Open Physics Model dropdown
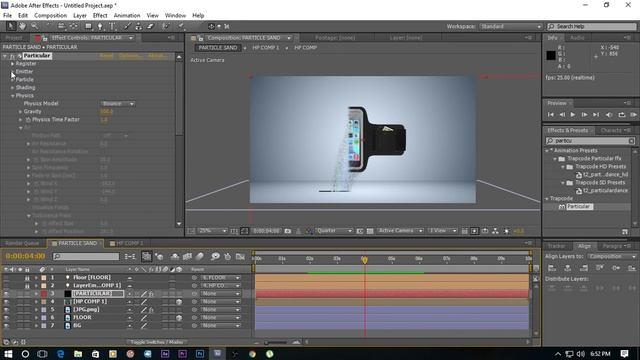 [118, 104]
